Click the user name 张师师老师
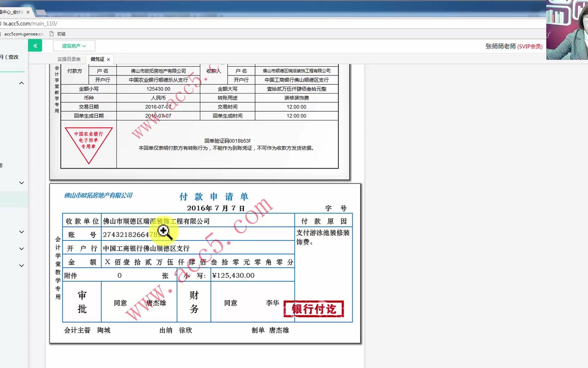This screenshot has width=588, height=368. pos(501,46)
